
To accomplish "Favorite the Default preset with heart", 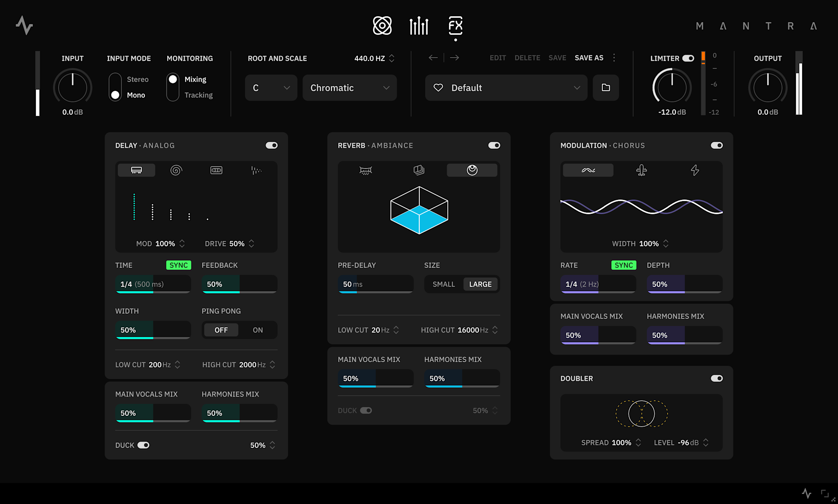I will (x=438, y=88).
